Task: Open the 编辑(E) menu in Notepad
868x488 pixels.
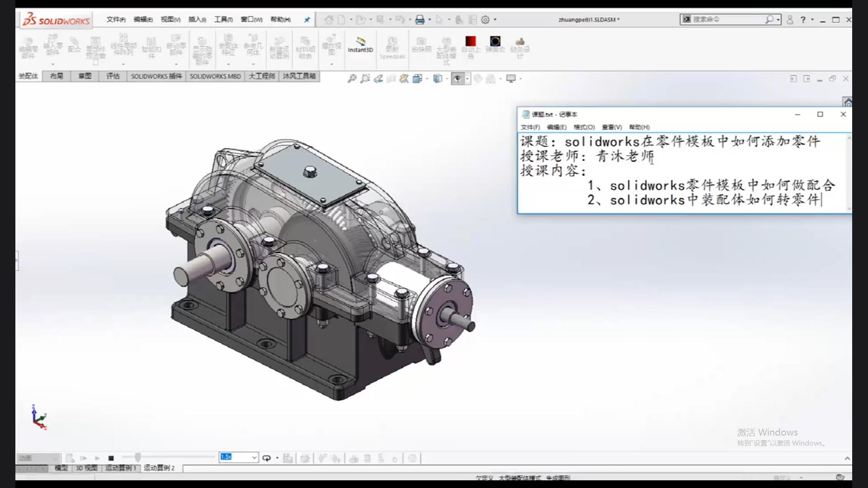Action: tap(557, 127)
